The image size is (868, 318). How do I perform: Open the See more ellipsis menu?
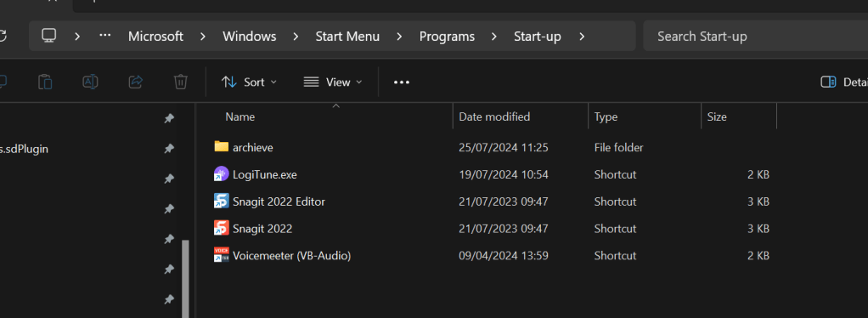pyautogui.click(x=402, y=82)
